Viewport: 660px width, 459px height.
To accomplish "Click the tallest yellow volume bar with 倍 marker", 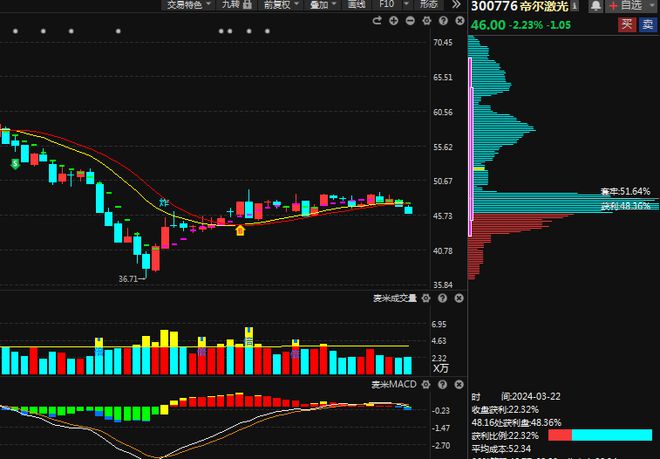I will click(x=249, y=351).
